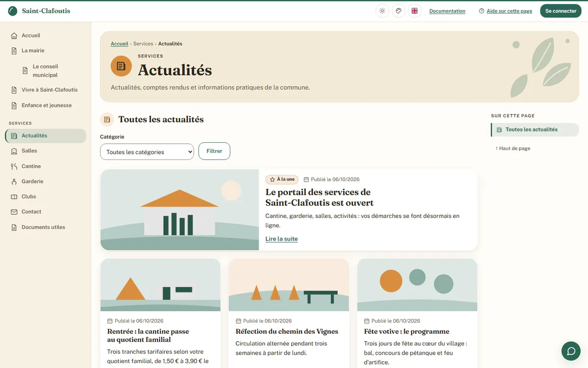Click the À la une star badge

(282, 180)
